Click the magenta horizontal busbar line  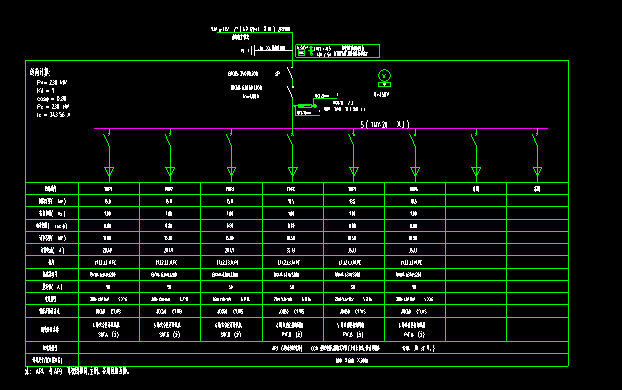[x=321, y=129]
